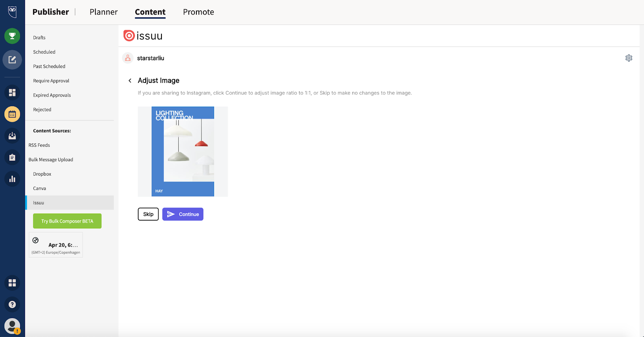The width and height of the screenshot is (644, 337).
Task: Click the Apr 20 timezone box
Action: point(56,245)
